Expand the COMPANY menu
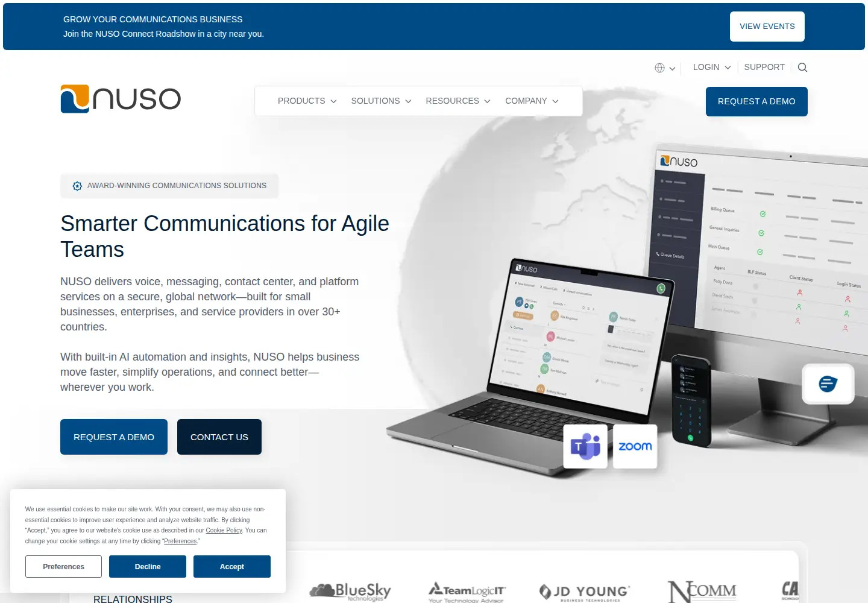Screen dimensions: 868x603 point(532,101)
